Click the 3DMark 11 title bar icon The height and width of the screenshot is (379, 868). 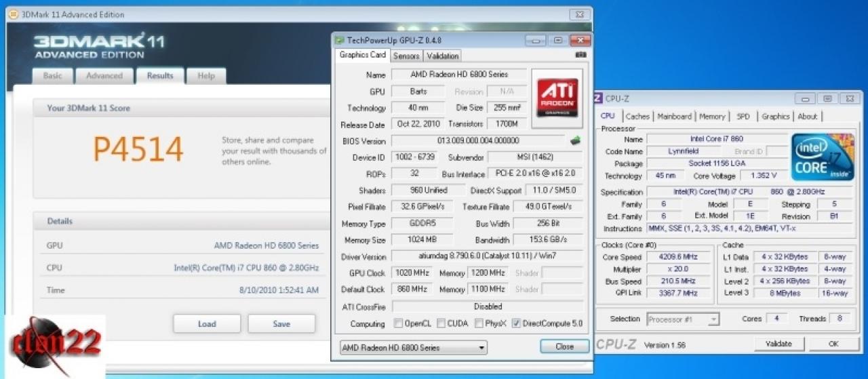14,14
